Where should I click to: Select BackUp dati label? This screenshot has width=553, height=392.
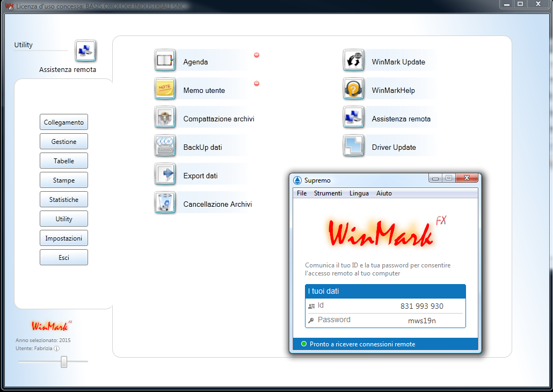[x=203, y=148]
